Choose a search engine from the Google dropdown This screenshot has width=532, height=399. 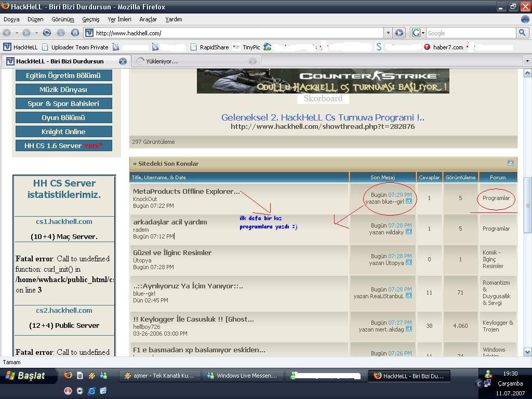(x=418, y=33)
